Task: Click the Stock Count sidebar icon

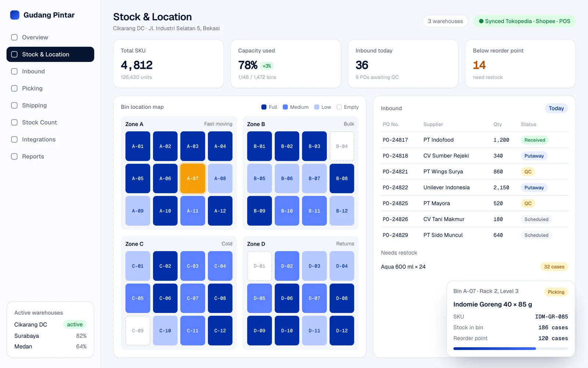Action: pyautogui.click(x=14, y=122)
